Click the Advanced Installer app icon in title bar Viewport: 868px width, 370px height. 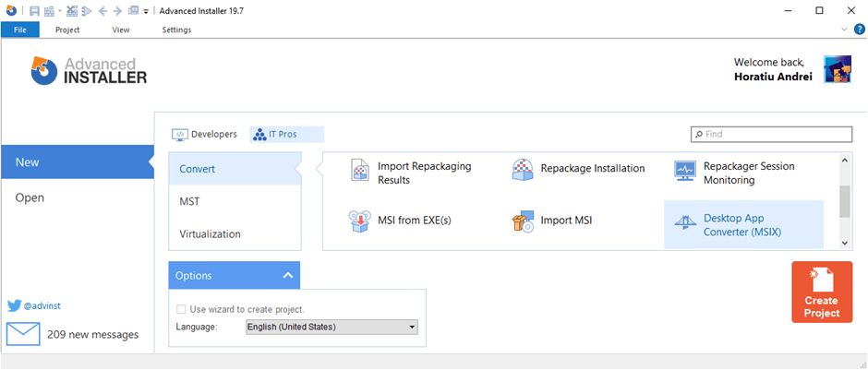tap(11, 10)
